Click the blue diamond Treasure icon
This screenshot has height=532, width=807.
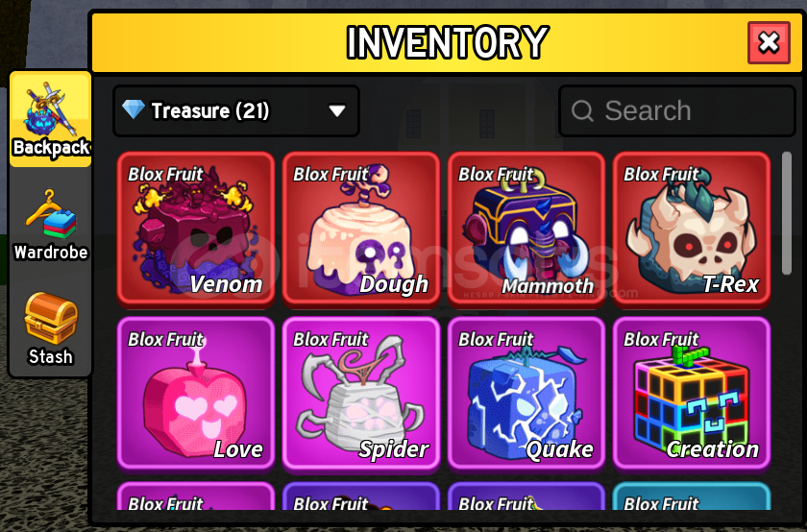click(x=134, y=109)
